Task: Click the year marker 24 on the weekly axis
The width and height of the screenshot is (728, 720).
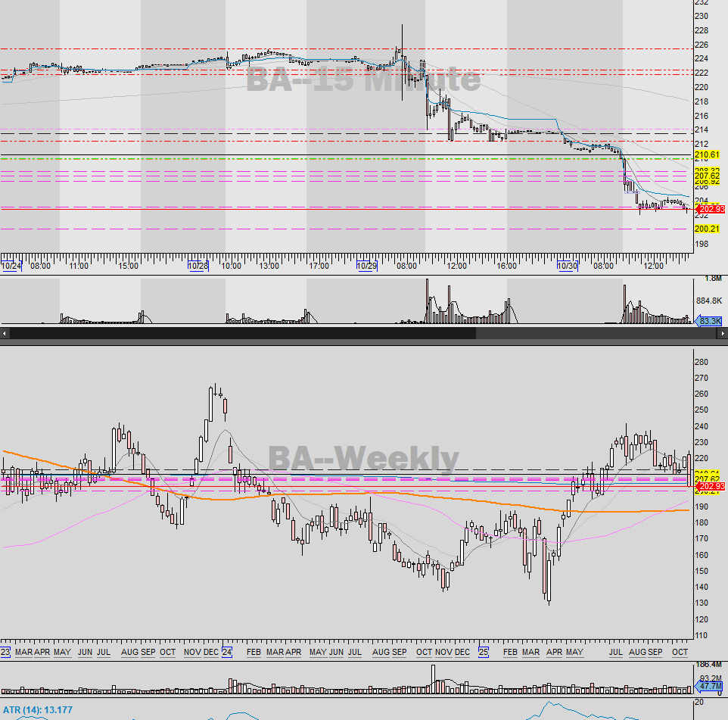Action: coord(226,652)
